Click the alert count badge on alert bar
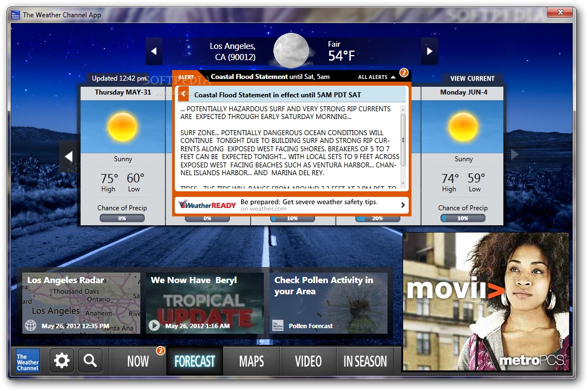The width and height of the screenshot is (588, 391). (404, 72)
